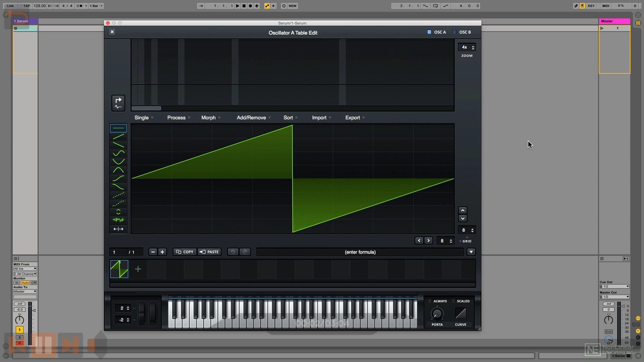Toggle Ableton's loop switch
This screenshot has width=644, height=362.
point(435,6)
